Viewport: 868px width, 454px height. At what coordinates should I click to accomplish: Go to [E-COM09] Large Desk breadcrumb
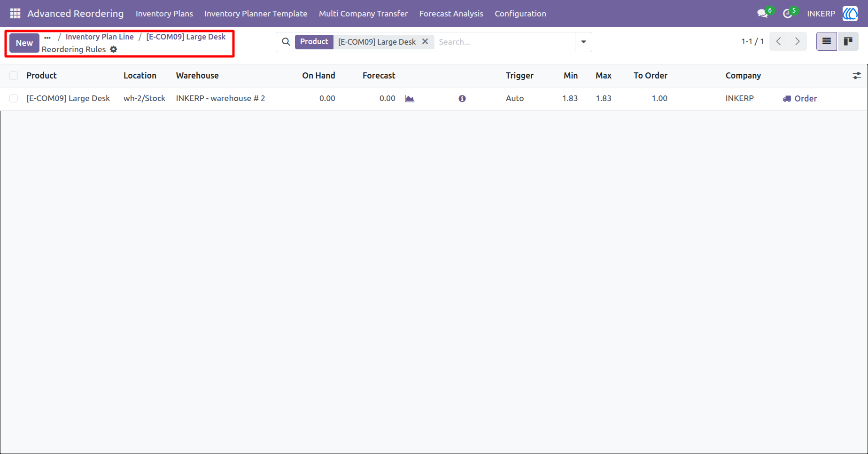click(186, 37)
